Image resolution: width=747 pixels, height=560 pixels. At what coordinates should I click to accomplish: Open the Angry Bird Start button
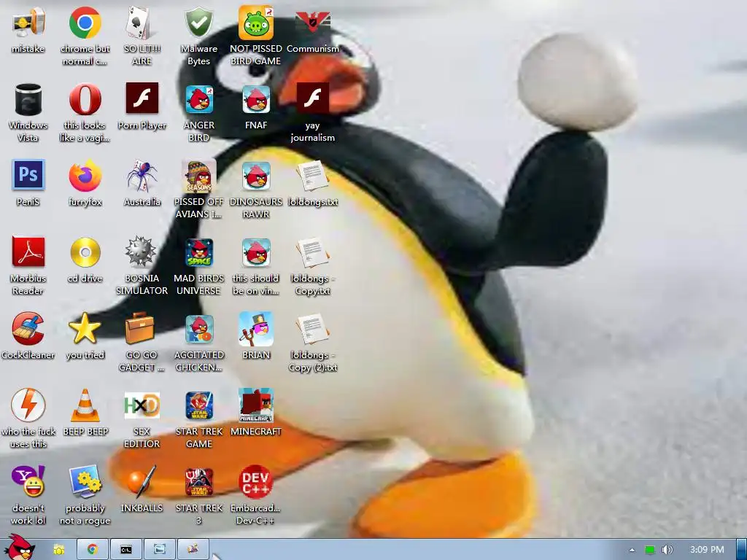20,548
